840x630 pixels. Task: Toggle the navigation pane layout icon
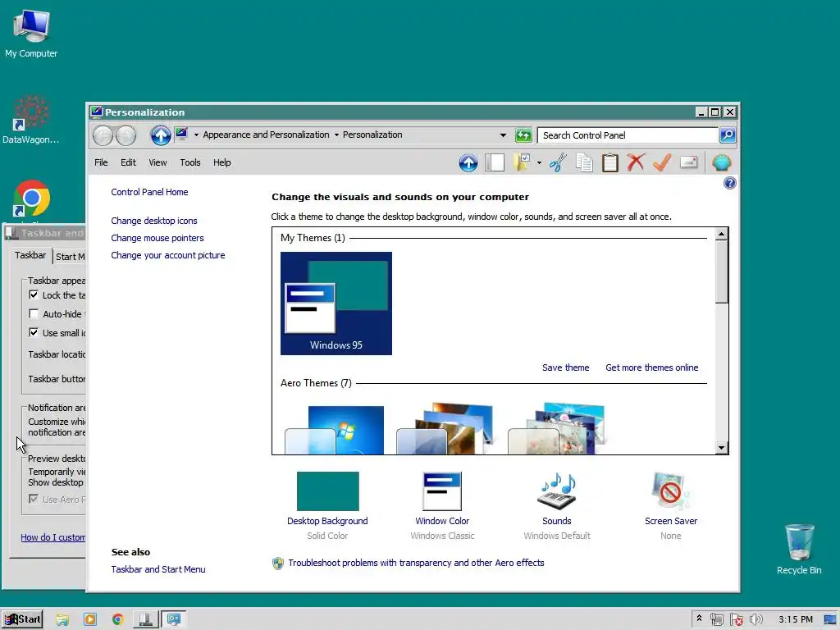point(495,163)
